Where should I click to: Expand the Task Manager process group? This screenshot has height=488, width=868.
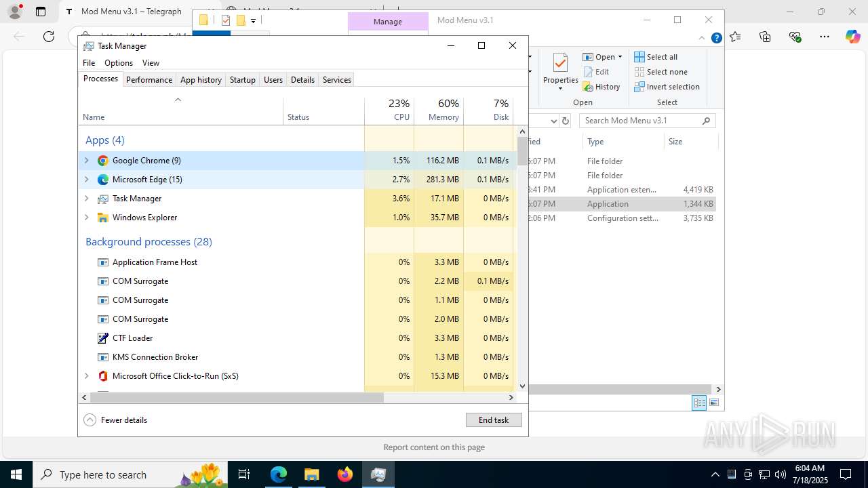pyautogui.click(x=86, y=199)
